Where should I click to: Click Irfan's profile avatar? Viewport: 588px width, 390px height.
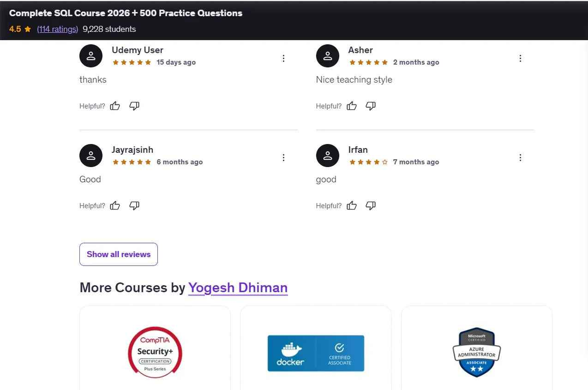(x=327, y=155)
